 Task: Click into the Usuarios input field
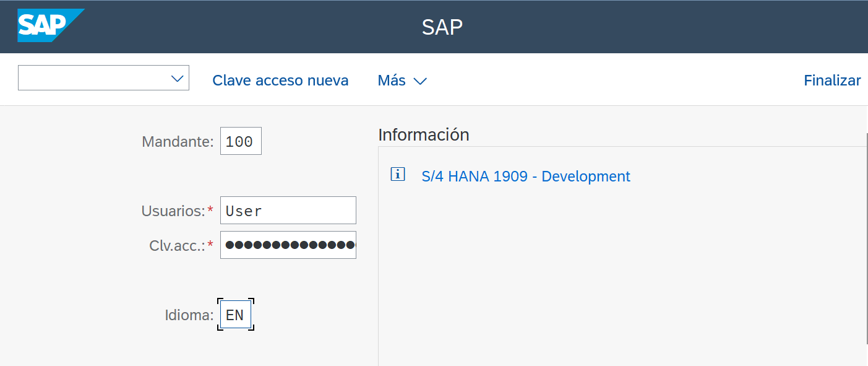(x=288, y=211)
